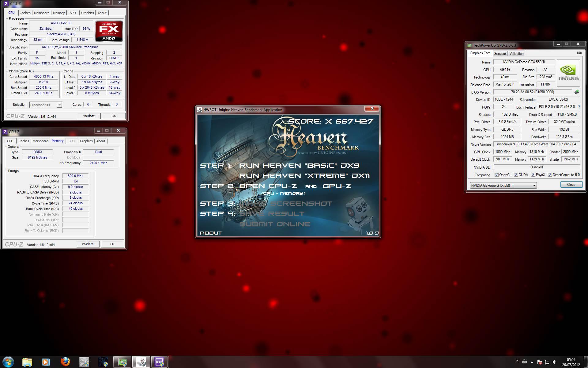Open the SPD tab in top CPU-Z
Screen dimensions: 588x368
[x=73, y=13]
